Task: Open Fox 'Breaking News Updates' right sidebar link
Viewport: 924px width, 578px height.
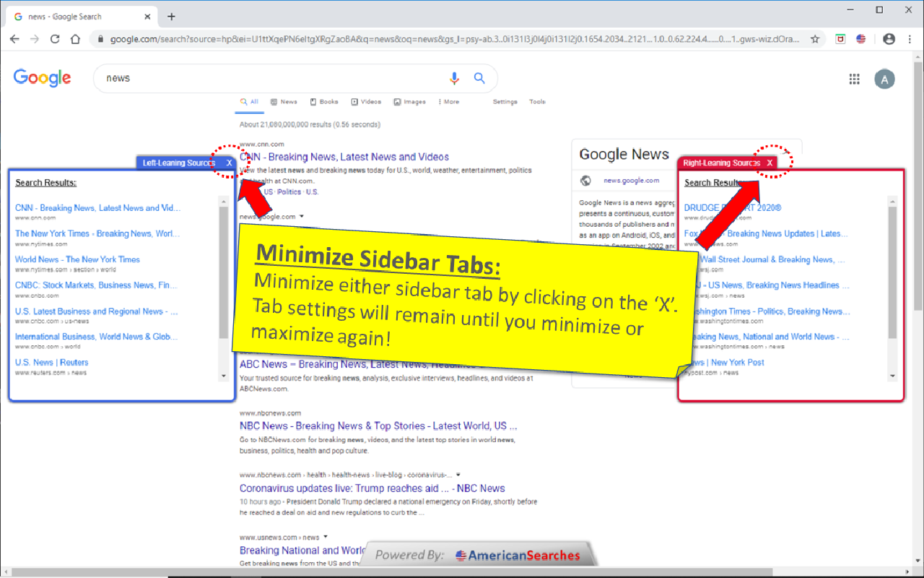Action: (767, 234)
